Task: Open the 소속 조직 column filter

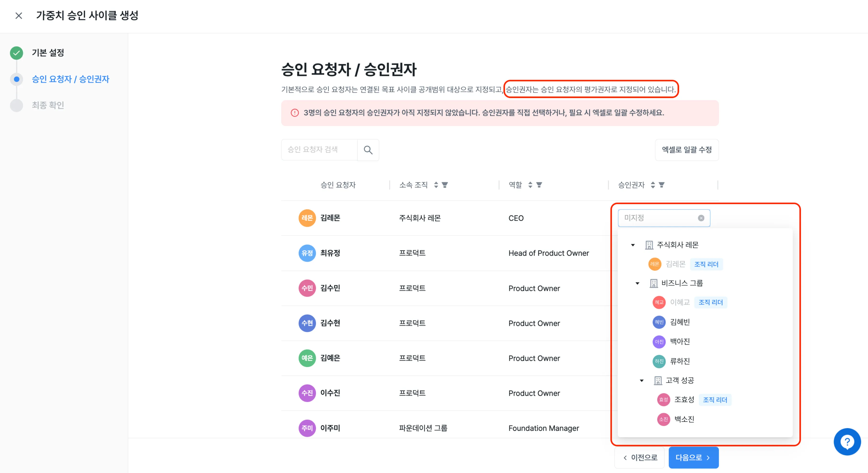Action: pos(445,185)
